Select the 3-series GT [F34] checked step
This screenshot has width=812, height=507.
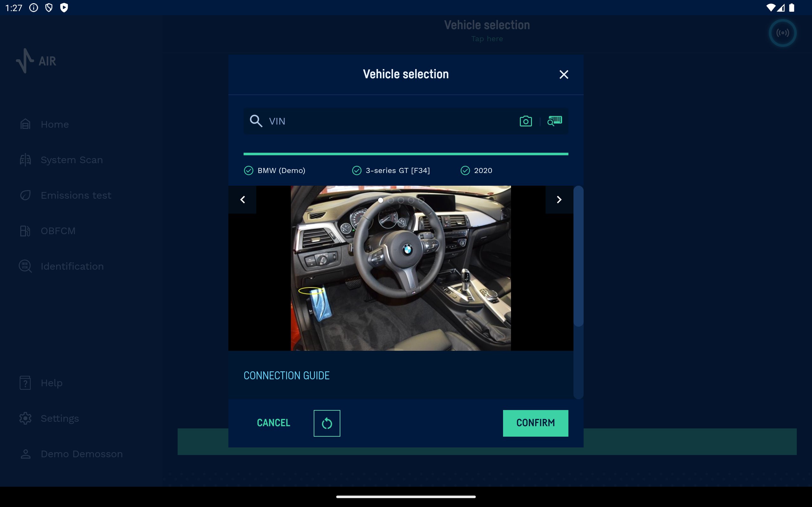click(x=391, y=171)
